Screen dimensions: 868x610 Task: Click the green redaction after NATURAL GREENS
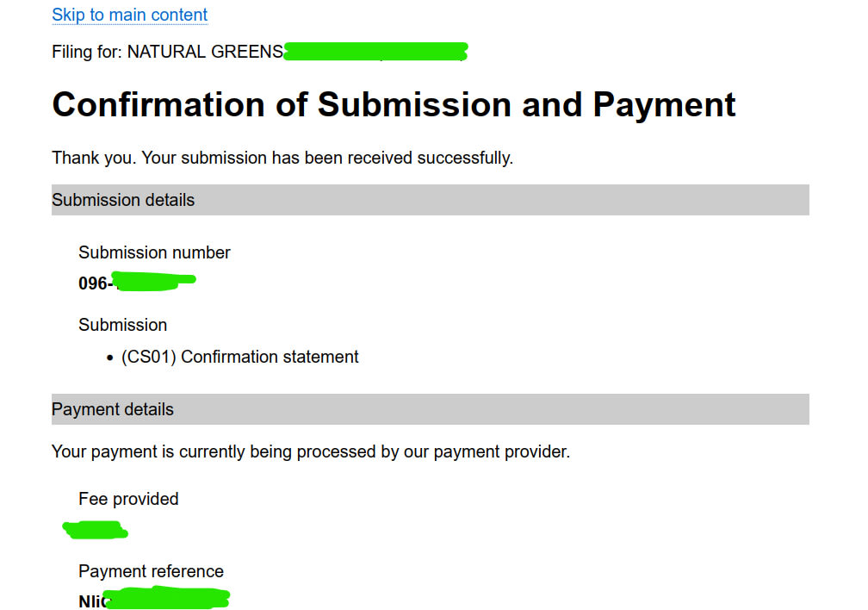pyautogui.click(x=375, y=52)
